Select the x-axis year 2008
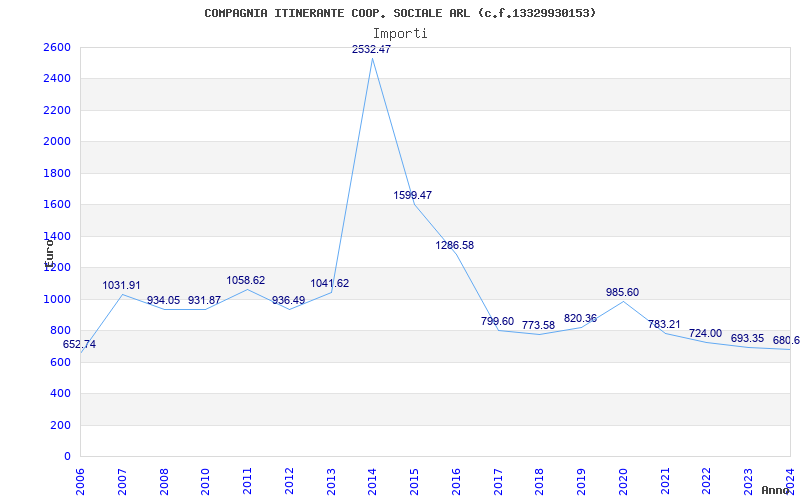Screen dimensions: 800x500 pyautogui.click(x=164, y=482)
